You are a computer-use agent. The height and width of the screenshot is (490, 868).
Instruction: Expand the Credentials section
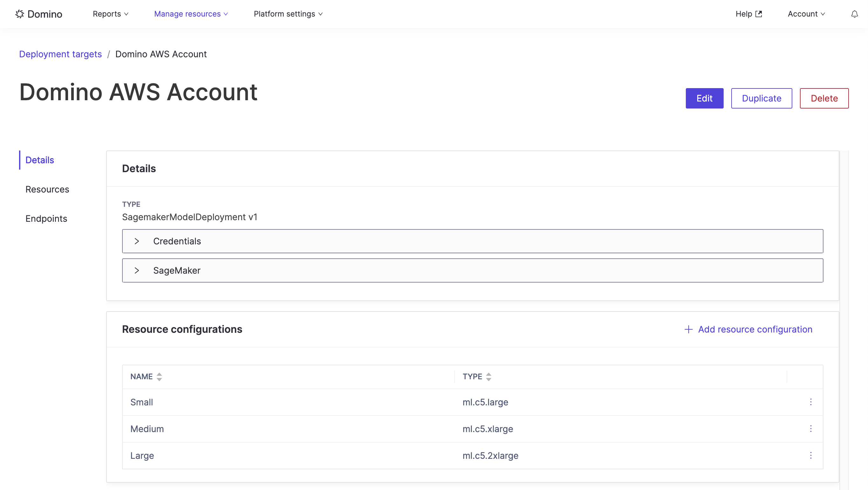[472, 241]
